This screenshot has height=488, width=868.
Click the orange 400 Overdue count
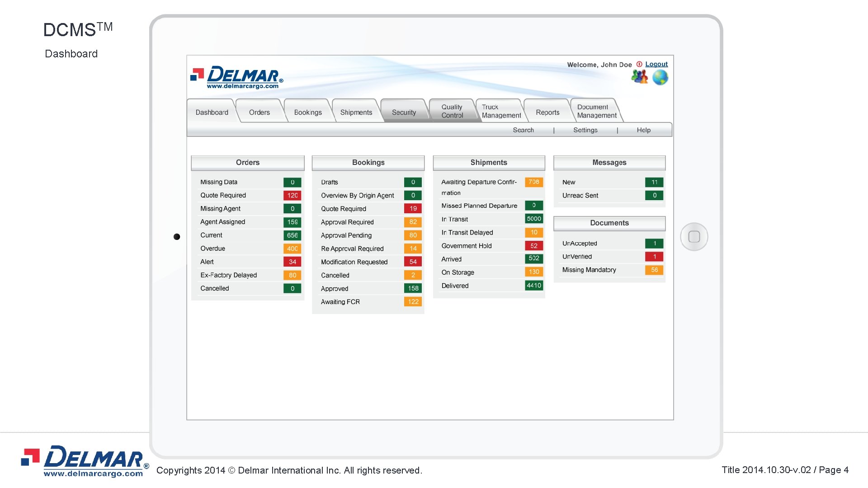tap(292, 249)
